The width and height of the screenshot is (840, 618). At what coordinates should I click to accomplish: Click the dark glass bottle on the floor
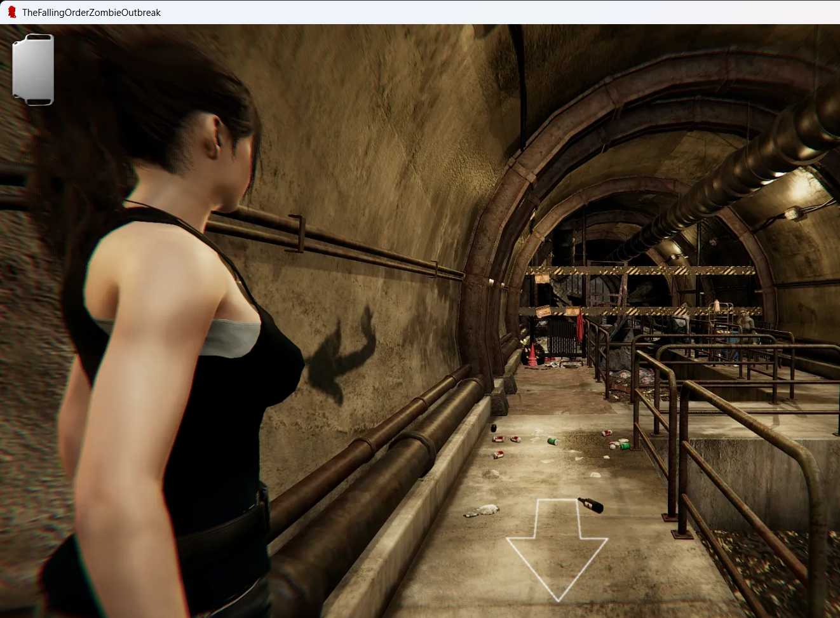pos(590,505)
